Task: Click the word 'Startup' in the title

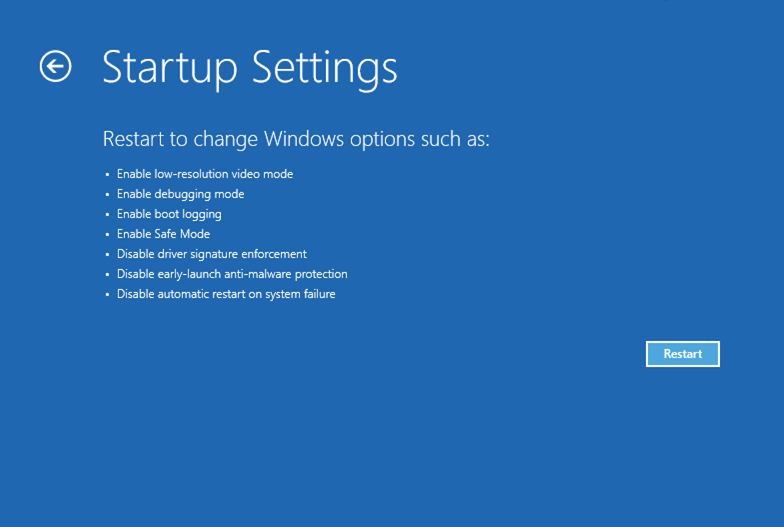Action: (x=169, y=68)
